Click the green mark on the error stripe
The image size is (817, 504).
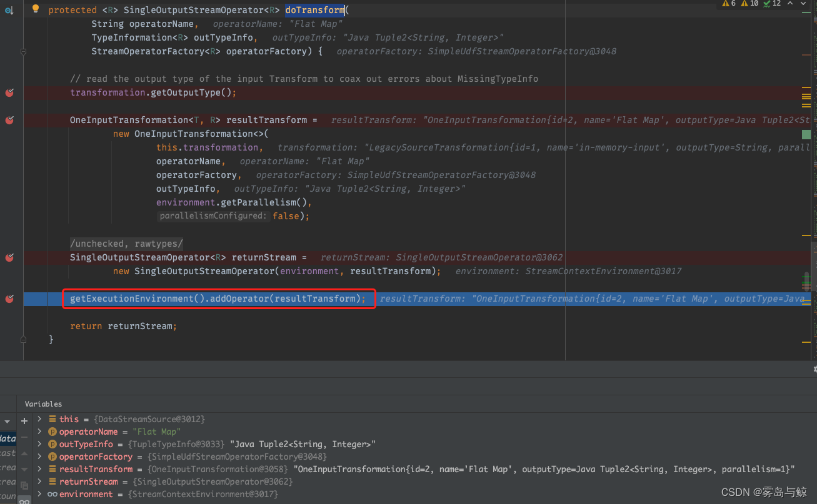point(806,134)
